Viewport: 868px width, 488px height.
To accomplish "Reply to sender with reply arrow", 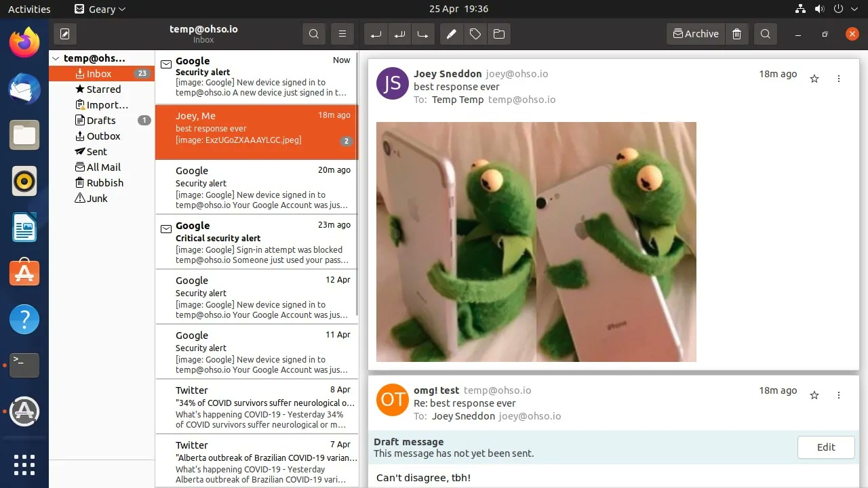I will [x=376, y=34].
